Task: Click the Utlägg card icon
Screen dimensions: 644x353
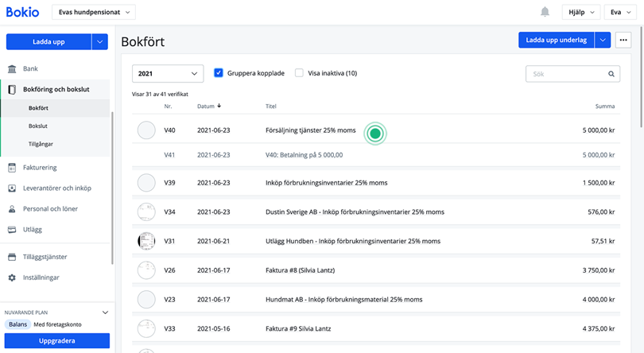Action: coord(12,230)
